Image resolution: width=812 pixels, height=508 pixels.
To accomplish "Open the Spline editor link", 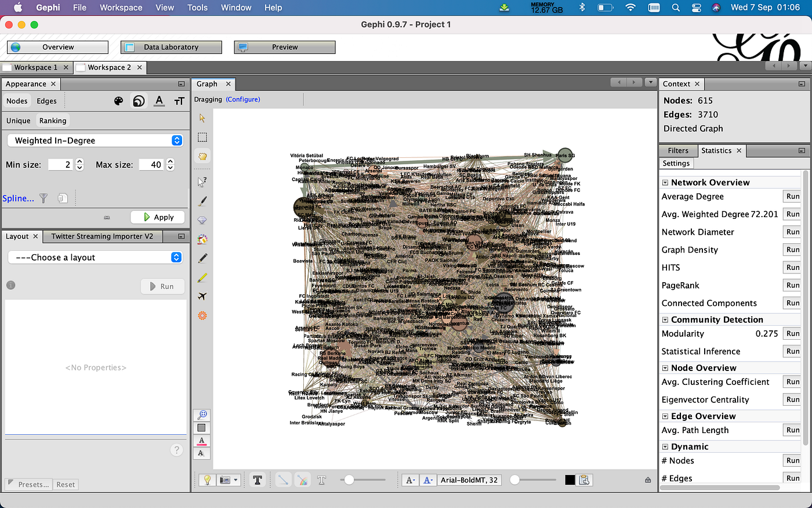I will (18, 198).
